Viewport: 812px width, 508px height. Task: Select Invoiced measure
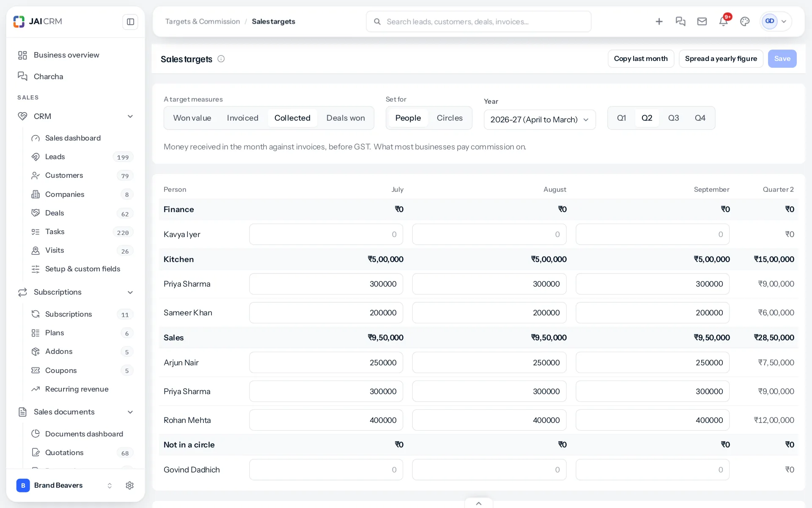pos(242,118)
